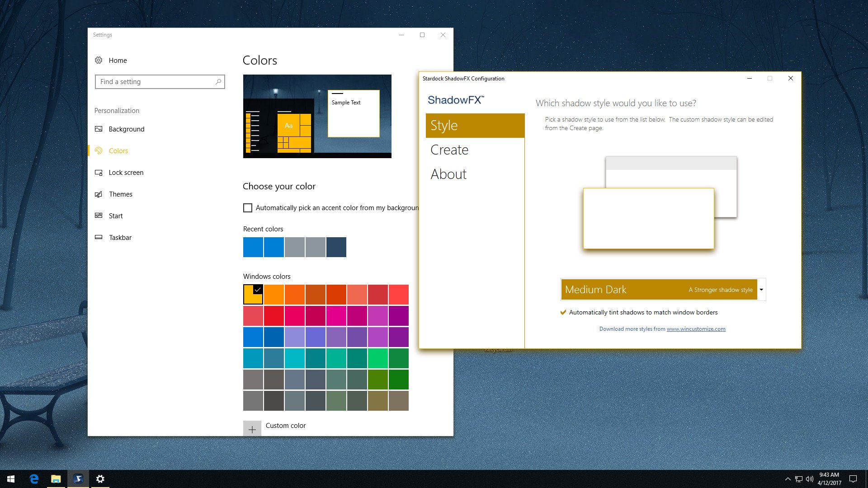The image size is (868, 488).
Task: Switch to ShadowFX taskbar icon
Action: [x=78, y=479]
